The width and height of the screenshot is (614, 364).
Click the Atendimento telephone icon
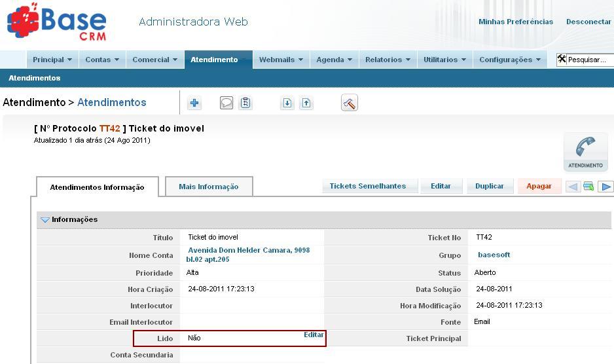coord(585,152)
